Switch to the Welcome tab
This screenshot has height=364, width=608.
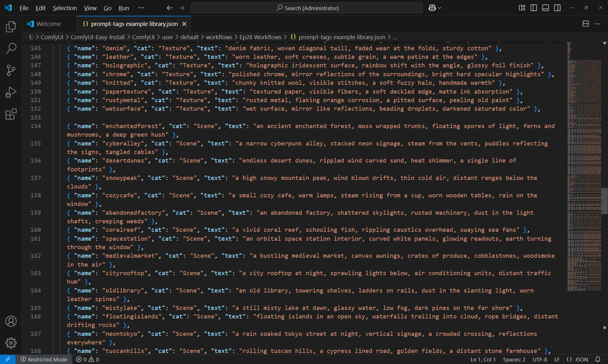49,24
